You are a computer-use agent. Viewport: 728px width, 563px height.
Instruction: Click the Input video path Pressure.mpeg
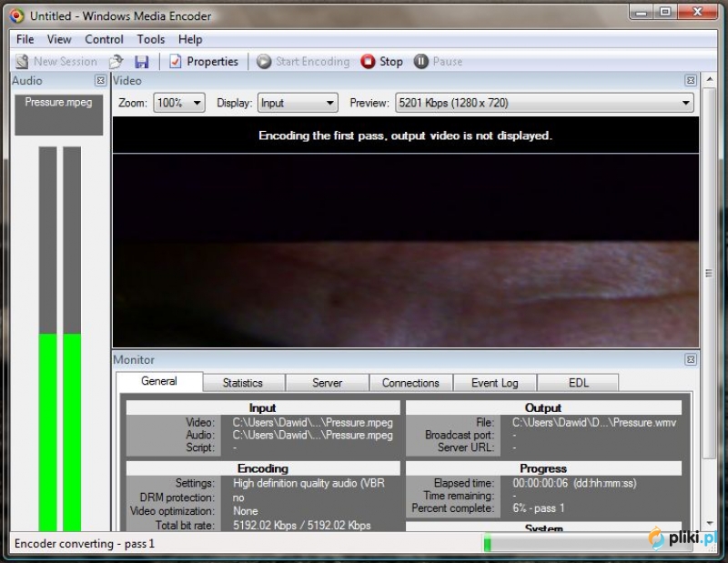(x=312, y=422)
